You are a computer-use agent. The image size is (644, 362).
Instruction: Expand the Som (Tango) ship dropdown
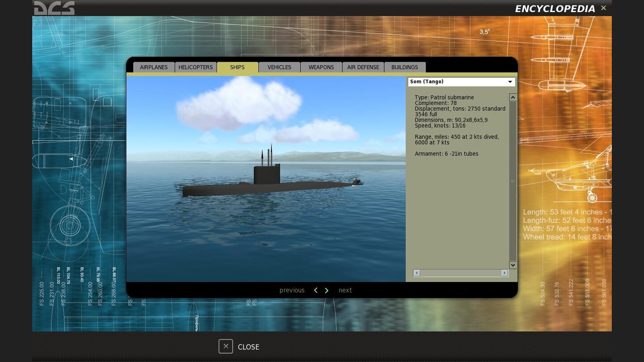[461, 82]
